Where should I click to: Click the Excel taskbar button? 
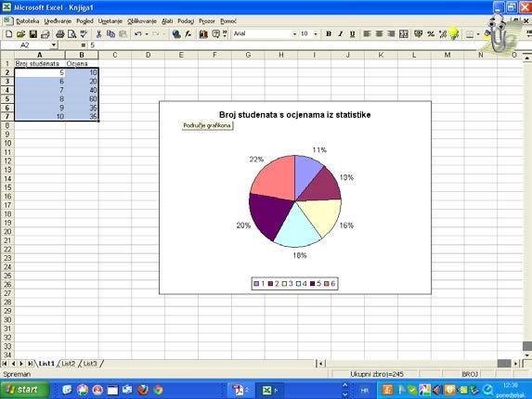(270, 391)
